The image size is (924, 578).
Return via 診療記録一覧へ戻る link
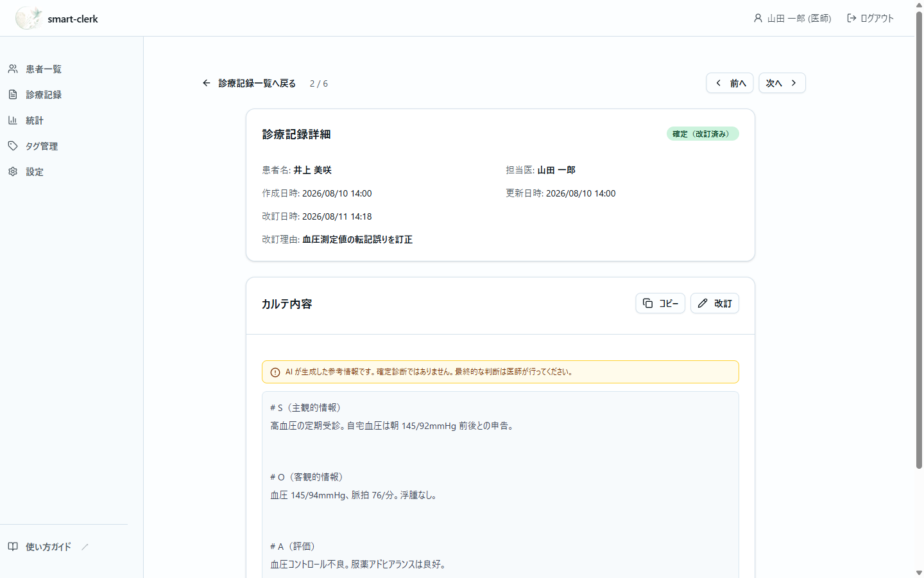(x=257, y=83)
